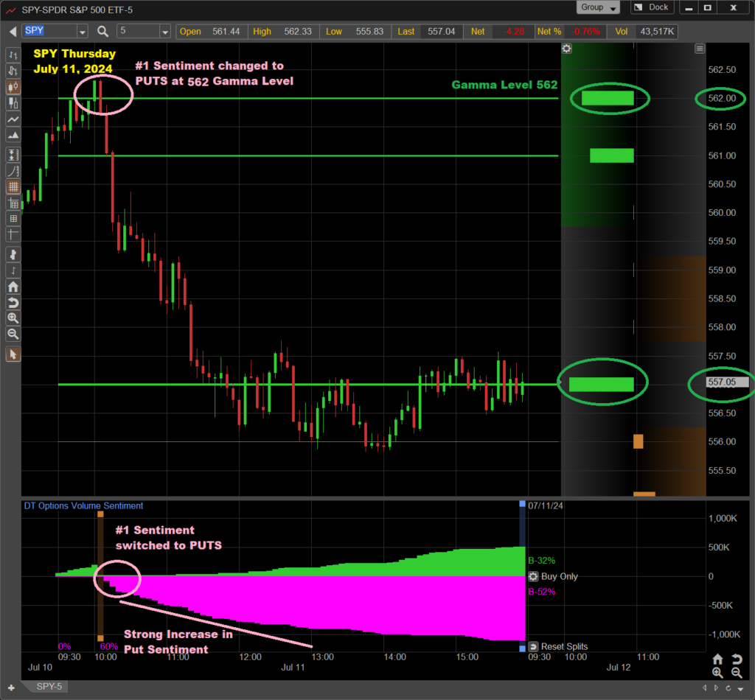Expand the interval 5 dropdown
This screenshot has height=700, width=755.
point(164,32)
